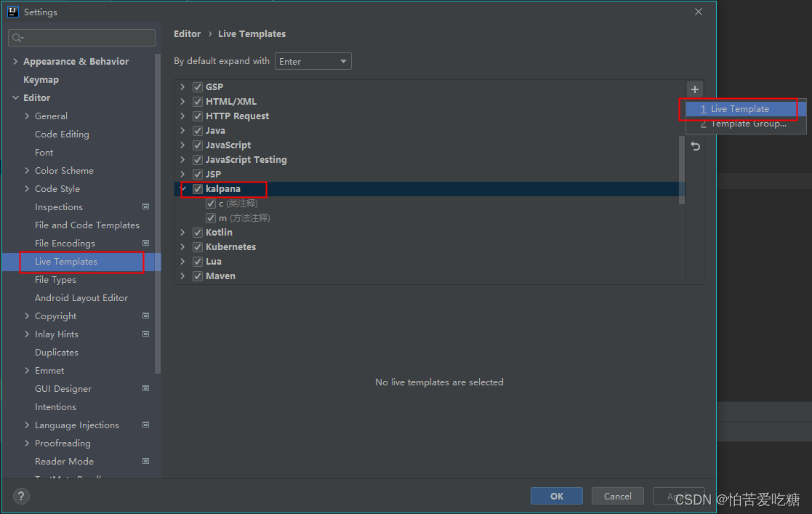Open the Reader Mode settings page
The height and width of the screenshot is (514, 812).
(x=64, y=461)
